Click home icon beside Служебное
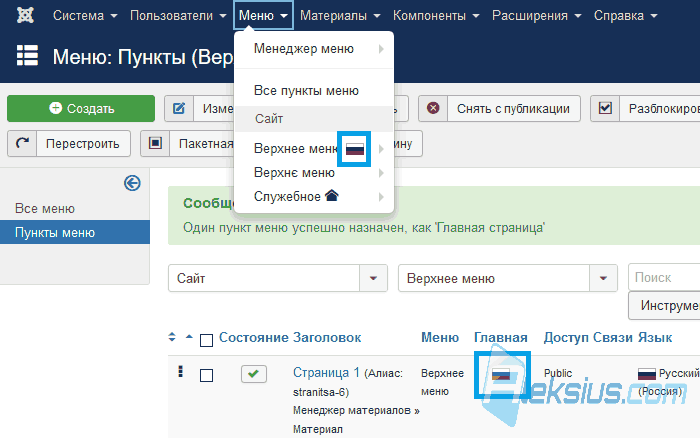The width and height of the screenshot is (700, 438). point(332,195)
